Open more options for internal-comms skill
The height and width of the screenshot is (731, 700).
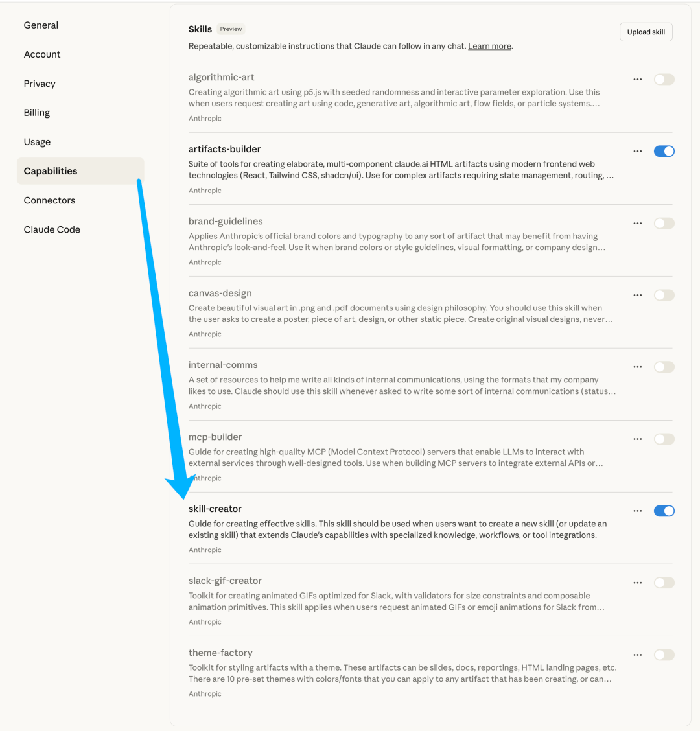tap(638, 367)
